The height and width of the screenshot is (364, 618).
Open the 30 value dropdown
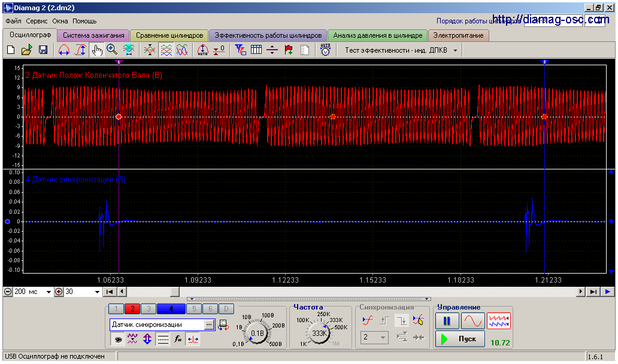(97, 292)
